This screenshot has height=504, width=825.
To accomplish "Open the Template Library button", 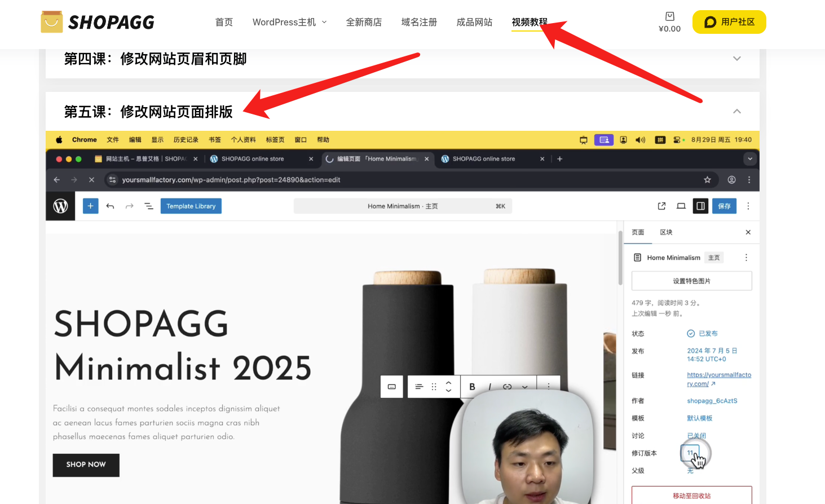I will tap(191, 206).
